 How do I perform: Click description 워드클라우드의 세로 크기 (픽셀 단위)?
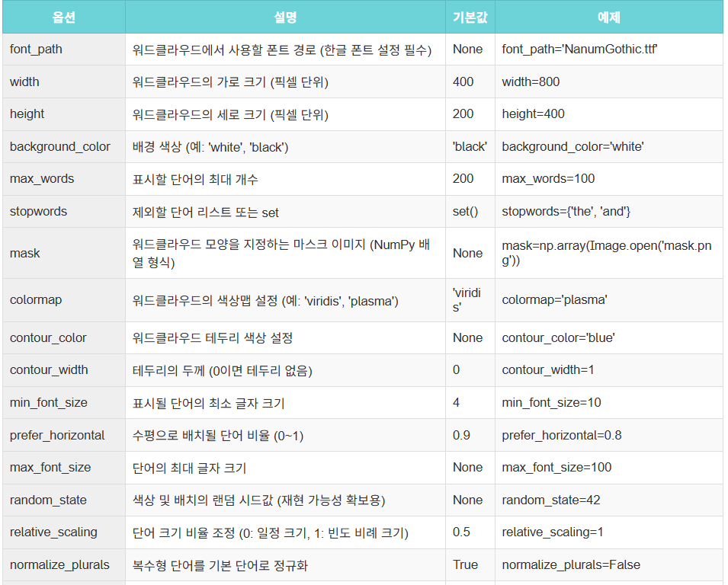click(230, 114)
